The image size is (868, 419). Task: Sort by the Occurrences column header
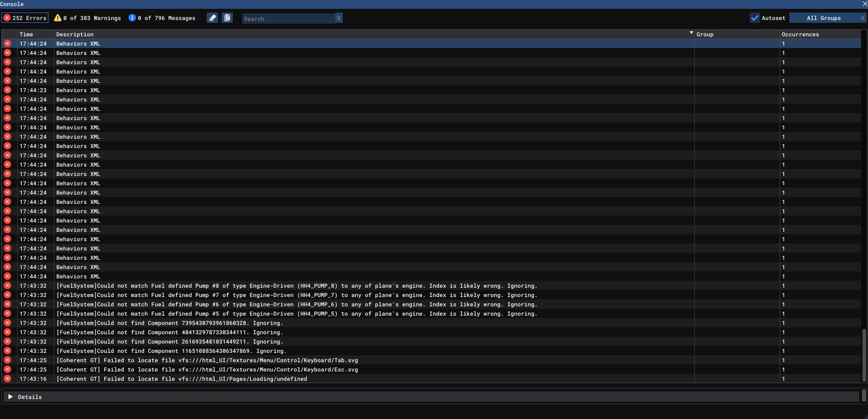[x=800, y=34]
